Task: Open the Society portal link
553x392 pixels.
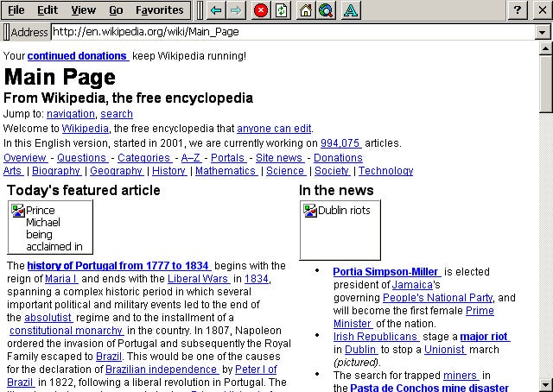Action: tap(332, 171)
